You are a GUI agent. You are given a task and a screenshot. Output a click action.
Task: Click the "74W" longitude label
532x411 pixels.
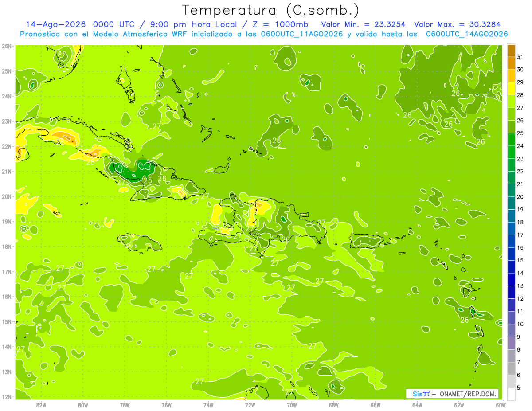pyautogui.click(x=208, y=405)
